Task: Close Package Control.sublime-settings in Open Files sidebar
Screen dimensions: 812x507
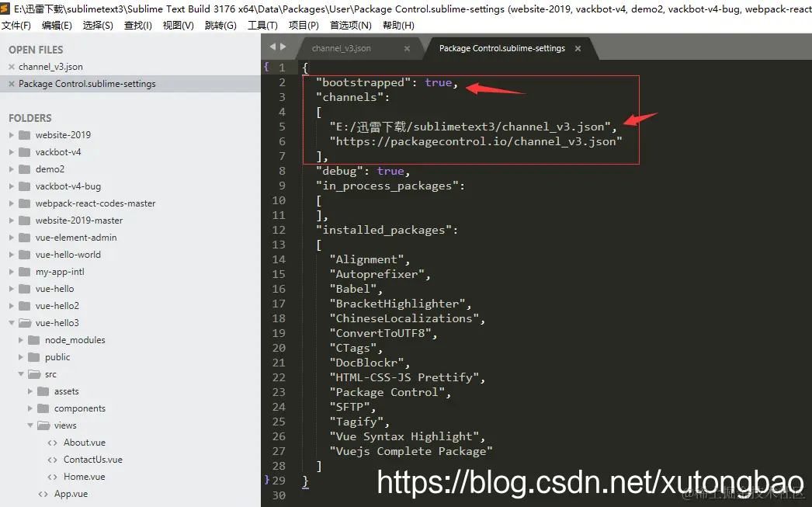Action: (x=12, y=83)
